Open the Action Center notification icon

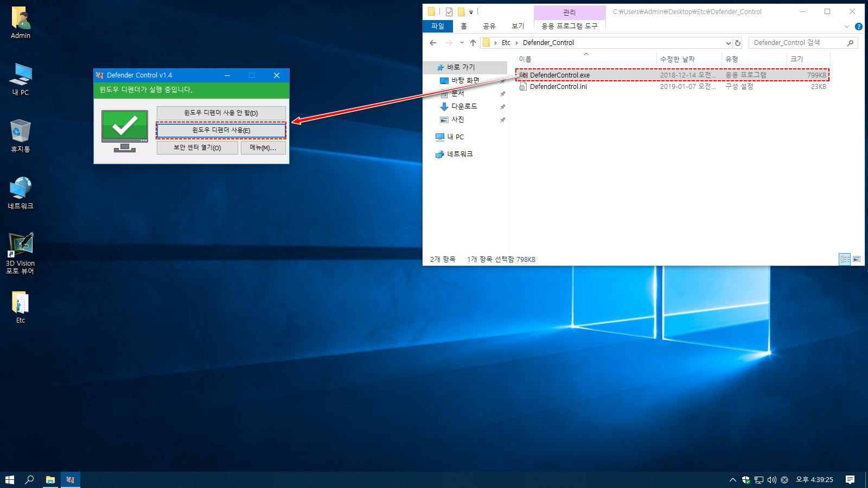(850, 480)
